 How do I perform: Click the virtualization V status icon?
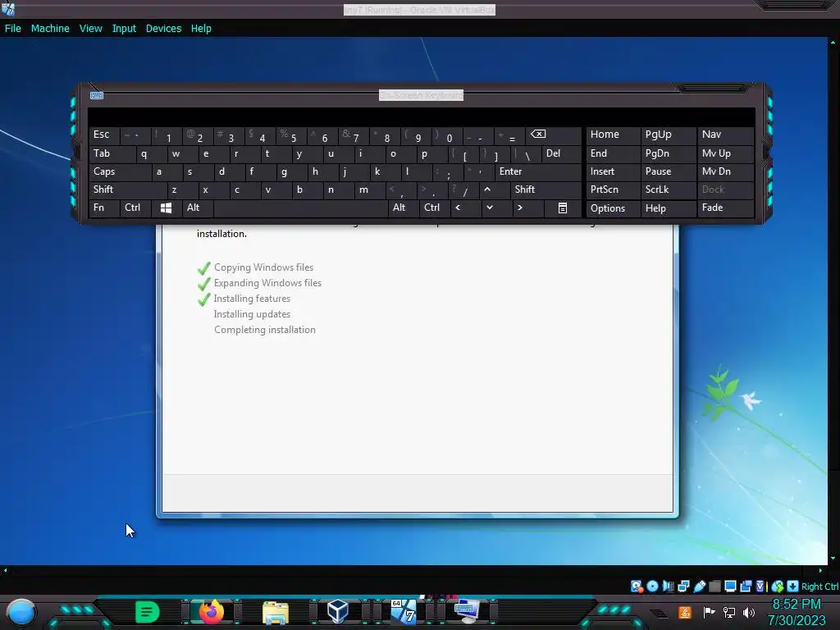pos(760,586)
